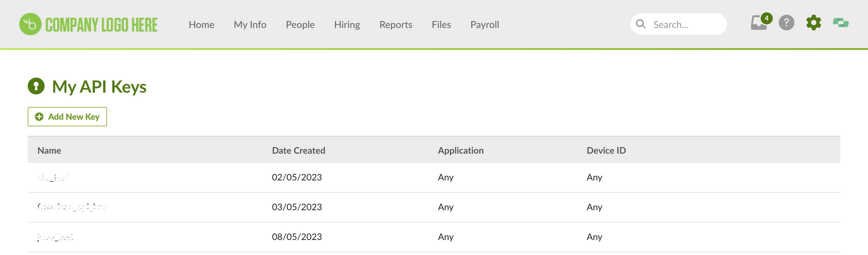Open the Reports menu
This screenshot has width=868, height=255.
click(x=396, y=25)
